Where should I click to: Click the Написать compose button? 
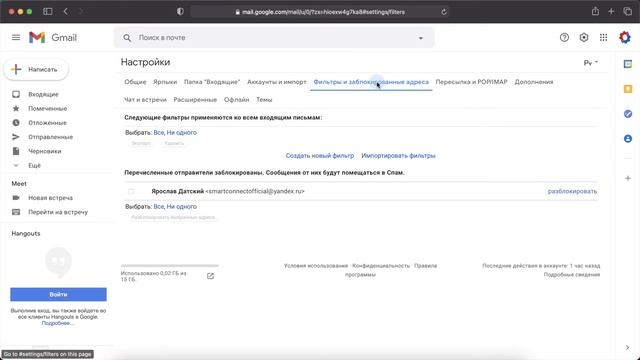click(36, 69)
